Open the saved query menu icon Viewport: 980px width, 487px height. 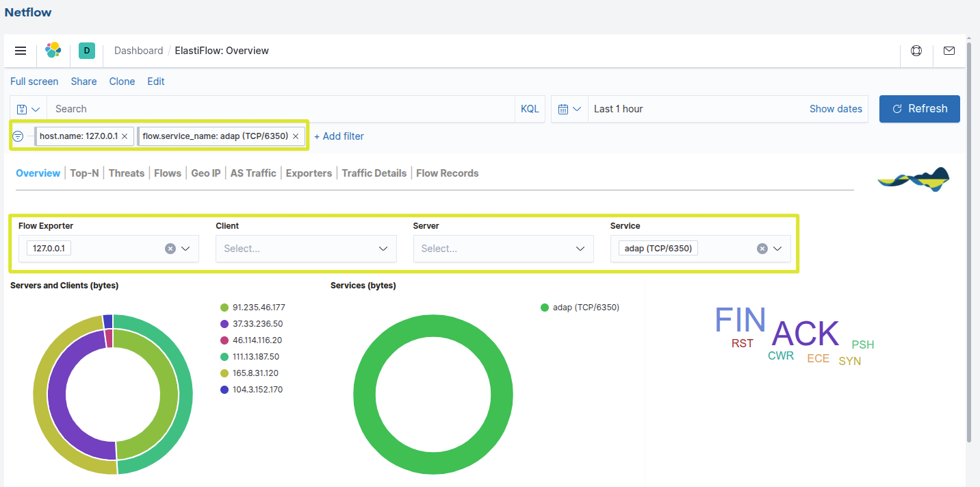[29, 109]
